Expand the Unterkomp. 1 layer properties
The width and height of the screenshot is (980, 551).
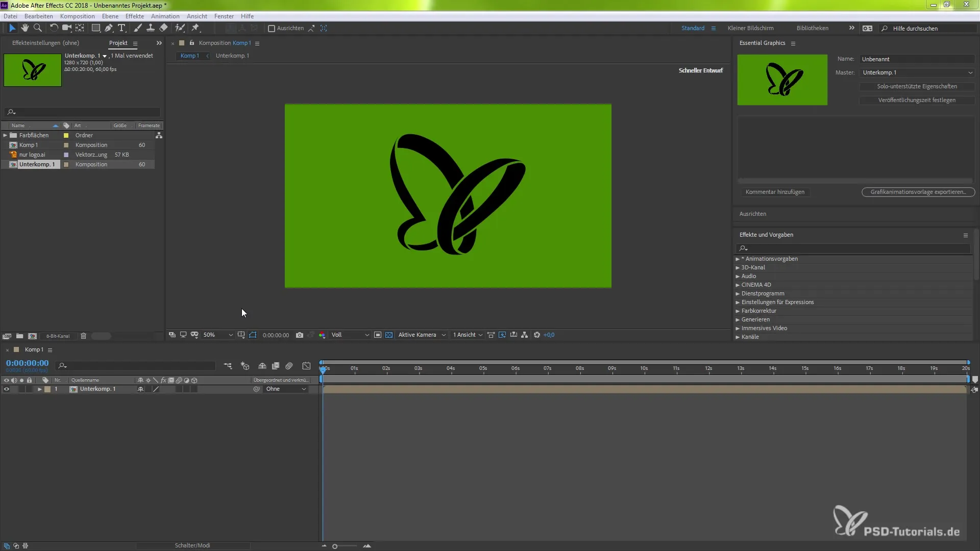click(x=39, y=389)
